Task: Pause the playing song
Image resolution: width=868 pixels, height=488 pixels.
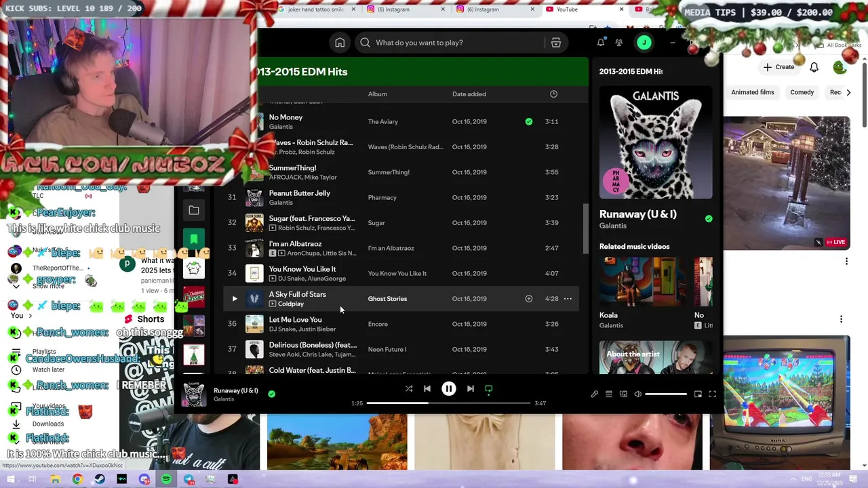Action: point(449,388)
